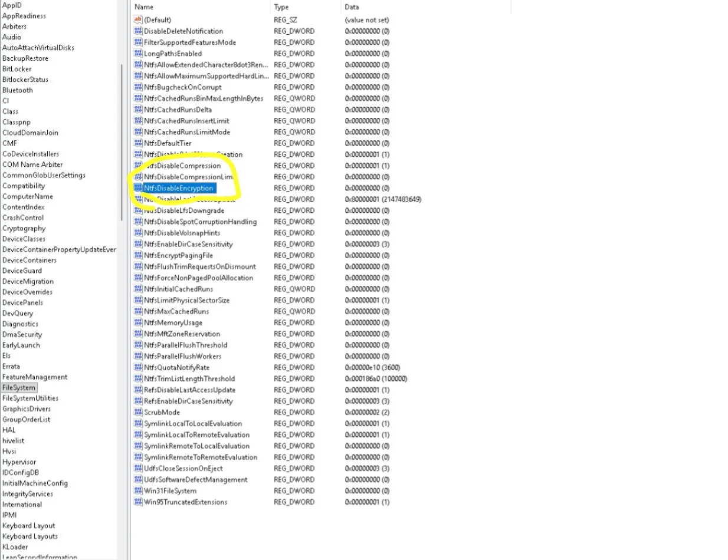Click the icon next to NtfsMemoryUsage
The height and width of the screenshot is (560, 728).
click(x=139, y=322)
